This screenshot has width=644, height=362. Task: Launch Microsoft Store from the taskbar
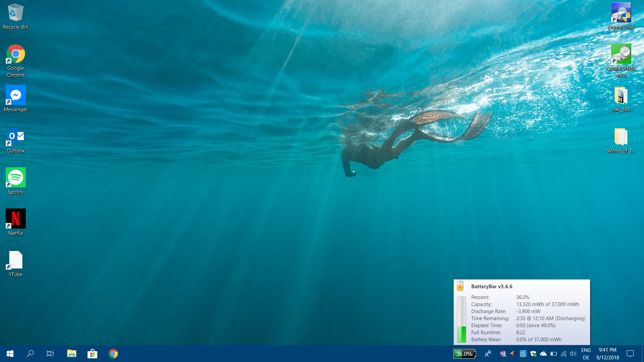coord(92,354)
